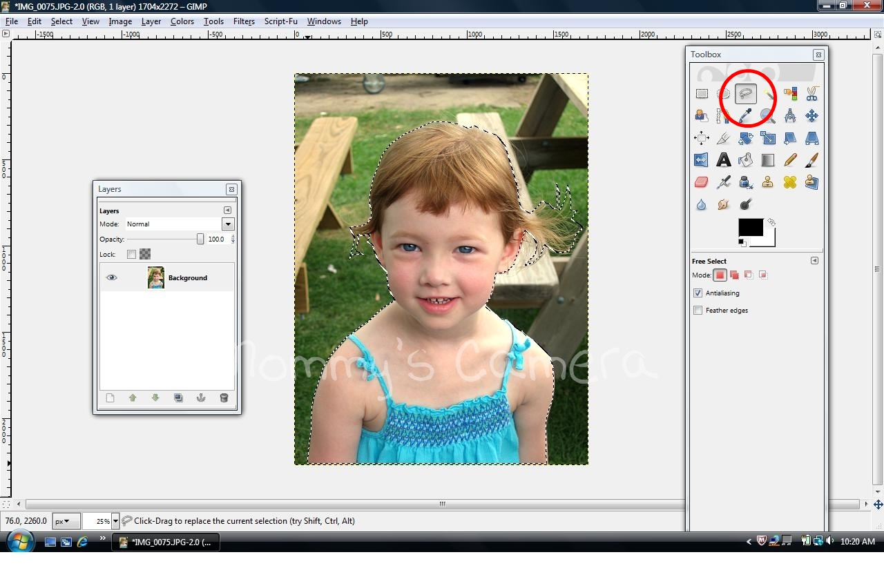Select the Flip tool

[x=702, y=160]
